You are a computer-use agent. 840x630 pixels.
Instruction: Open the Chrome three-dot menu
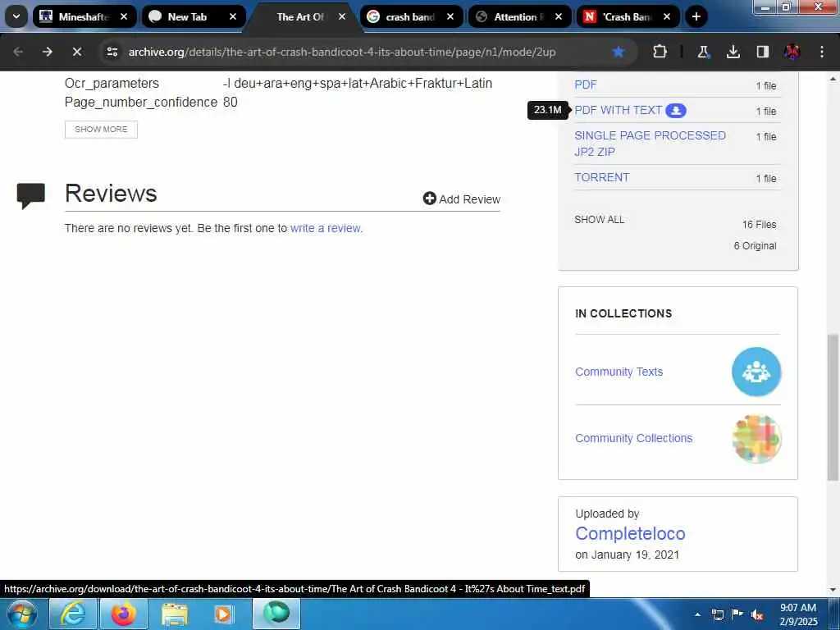[822, 52]
